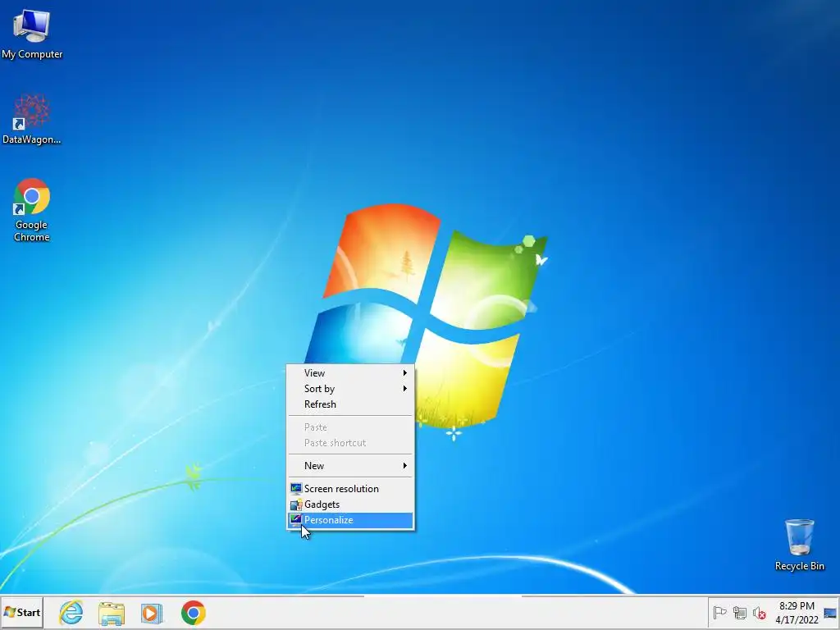Expand the Sort by submenu

pyautogui.click(x=350, y=388)
